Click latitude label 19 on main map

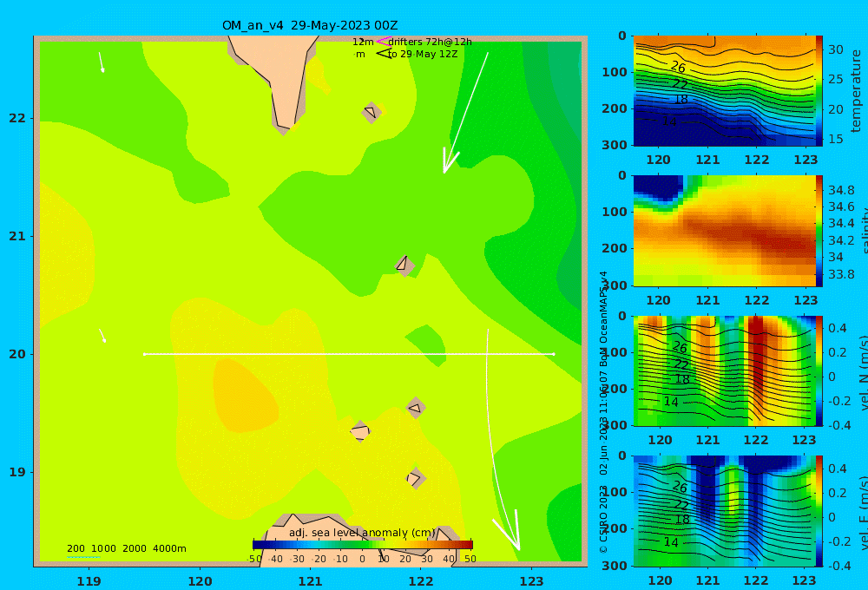point(17,472)
